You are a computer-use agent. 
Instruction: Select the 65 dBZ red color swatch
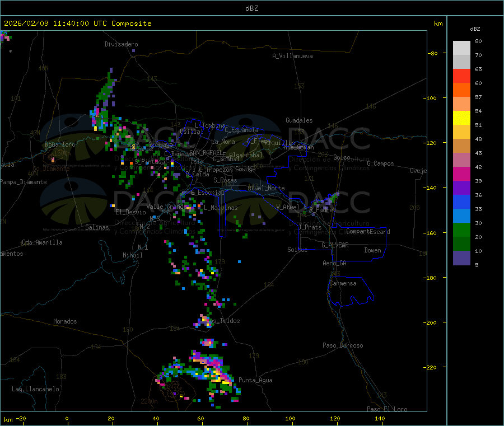coord(461,76)
